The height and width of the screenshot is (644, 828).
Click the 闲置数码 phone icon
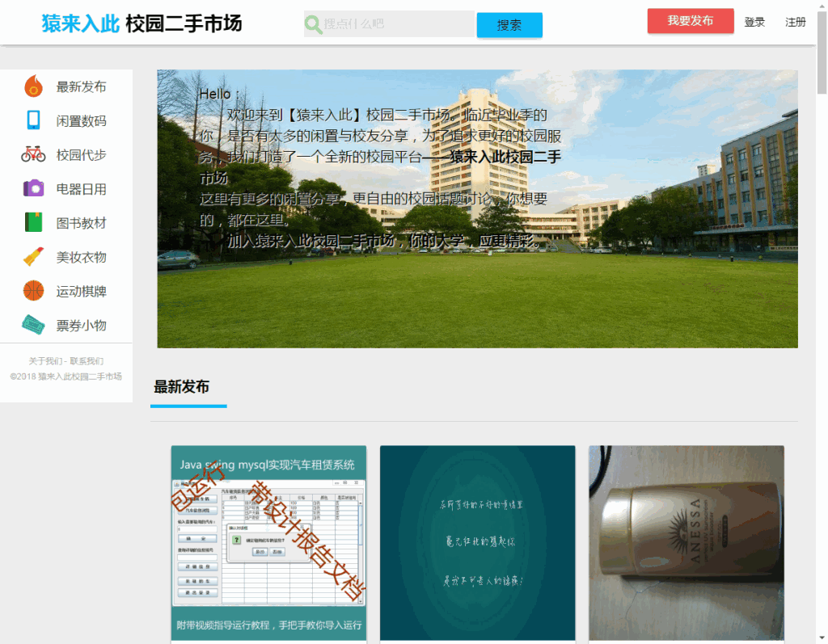33,120
